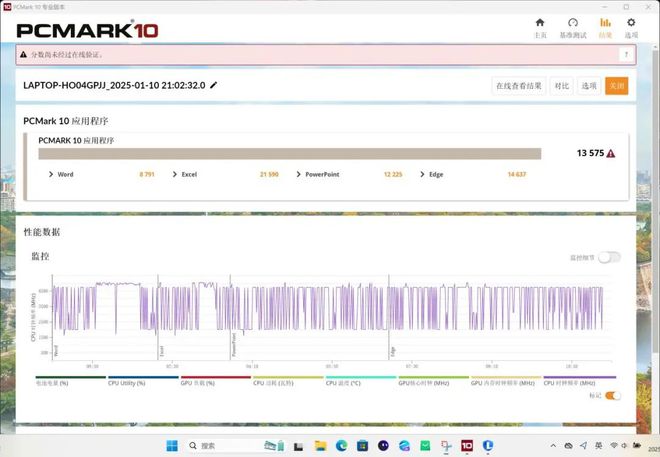Go to the Home tab icon

point(540,23)
